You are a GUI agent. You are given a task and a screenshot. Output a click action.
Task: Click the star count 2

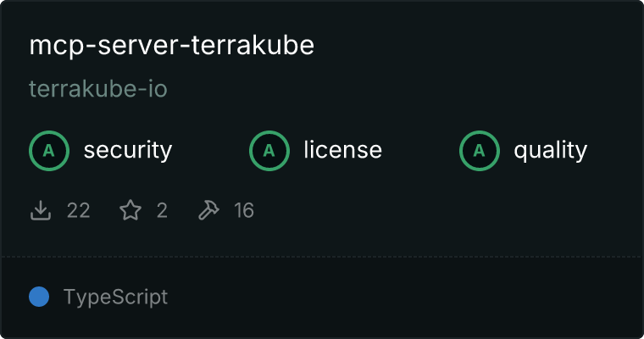pos(162,211)
